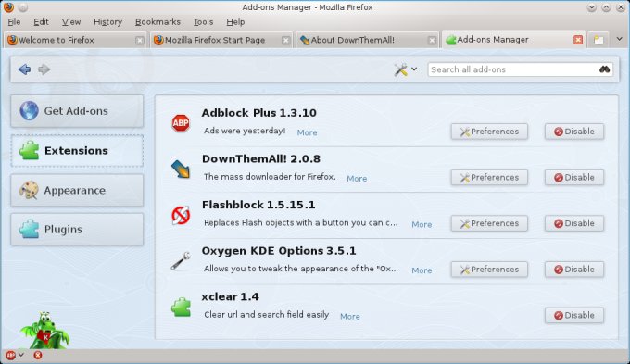Select the DownThemAll! 2.0.8 title

tap(261, 158)
